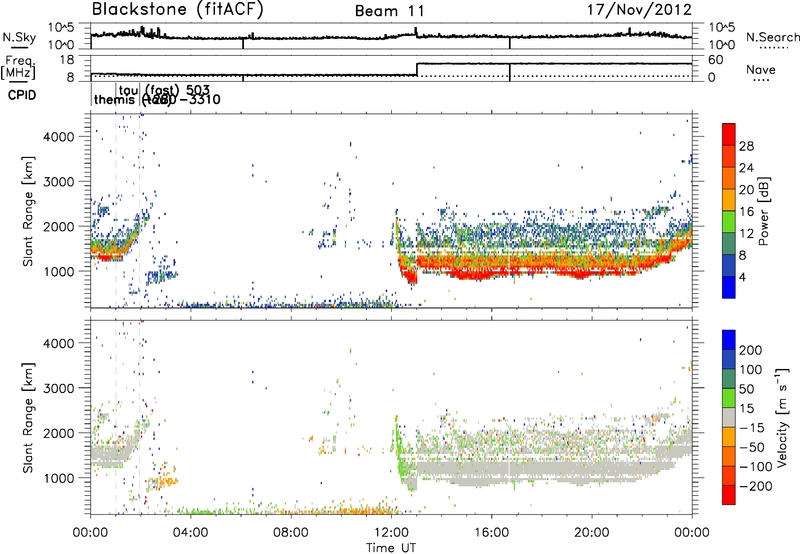Click the date 17/Nov/2012
The height and width of the screenshot is (554, 800).
(x=639, y=10)
